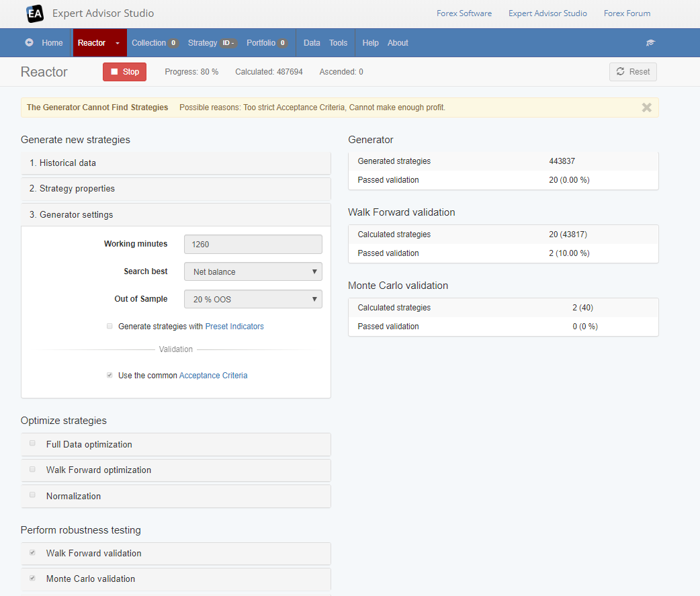
Task: Expand the Normalization panel
Action: point(176,496)
